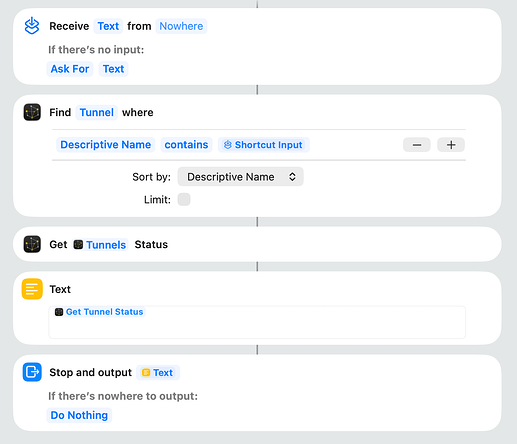This screenshot has height=444, width=517.
Task: Remove the filter with the minus button
Action: [417, 145]
